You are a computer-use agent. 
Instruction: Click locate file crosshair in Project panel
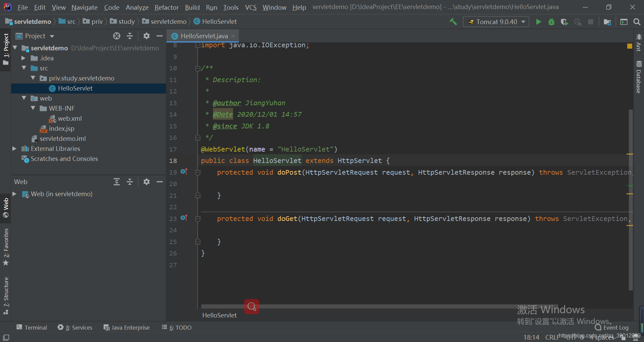[116, 36]
